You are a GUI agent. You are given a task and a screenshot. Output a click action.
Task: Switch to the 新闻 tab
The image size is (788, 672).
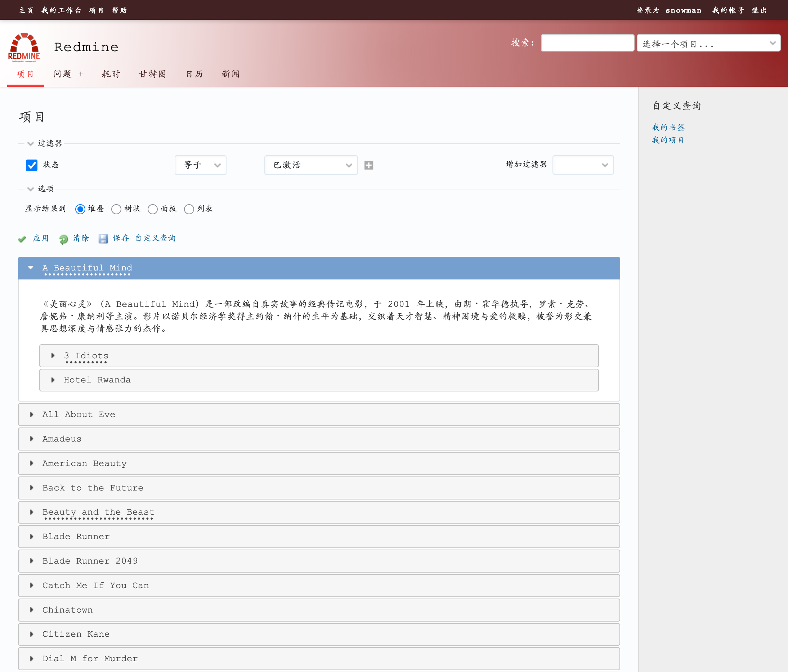(x=231, y=74)
